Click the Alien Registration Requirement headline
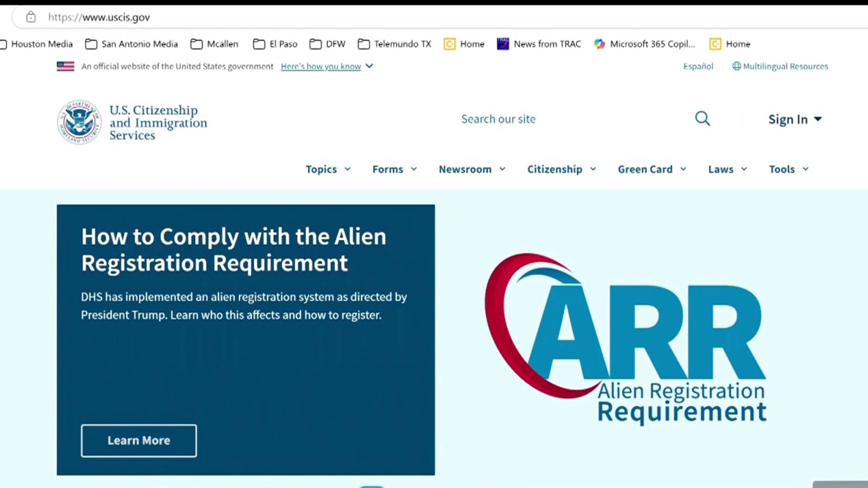Viewport: 868px width, 488px height. pos(234,249)
